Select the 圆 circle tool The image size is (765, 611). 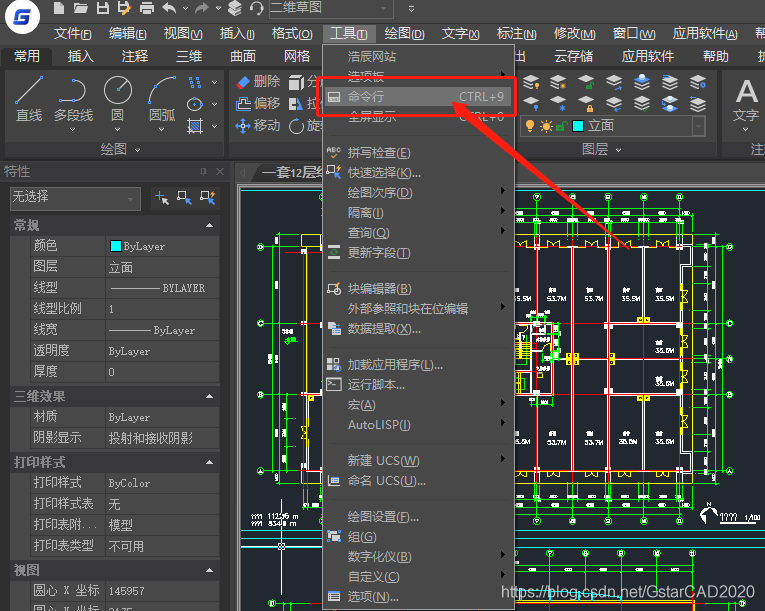[x=118, y=99]
